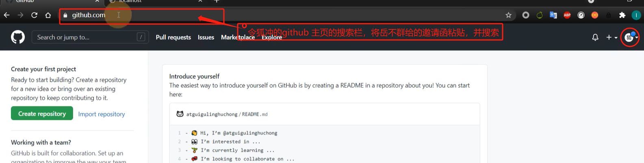Select 'Working with a team?' heading
The width and height of the screenshot is (644, 163).
[x=41, y=142]
